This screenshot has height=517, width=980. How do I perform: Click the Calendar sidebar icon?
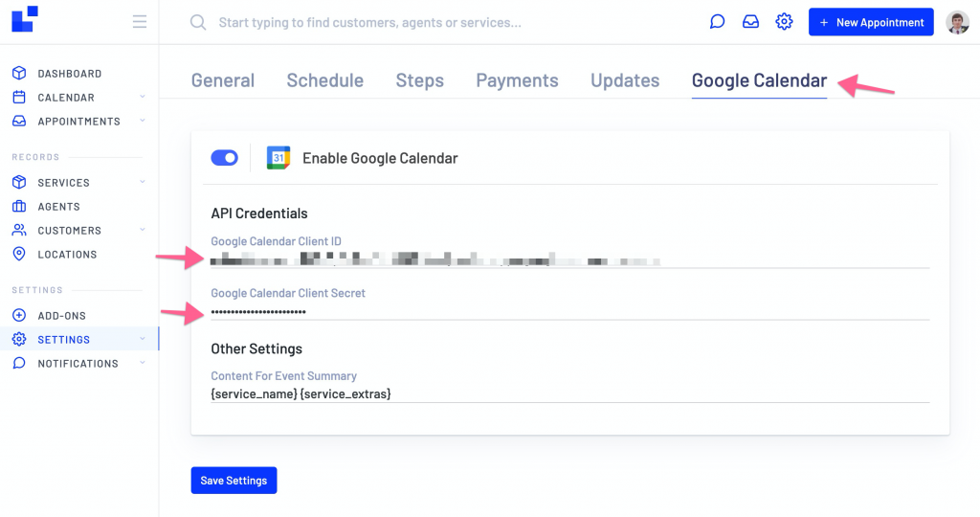[19, 97]
